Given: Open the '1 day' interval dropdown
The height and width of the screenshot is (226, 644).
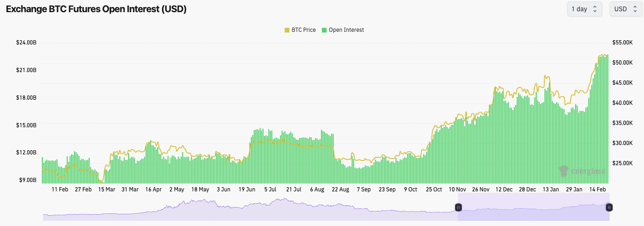Looking at the screenshot, I should click(584, 9).
